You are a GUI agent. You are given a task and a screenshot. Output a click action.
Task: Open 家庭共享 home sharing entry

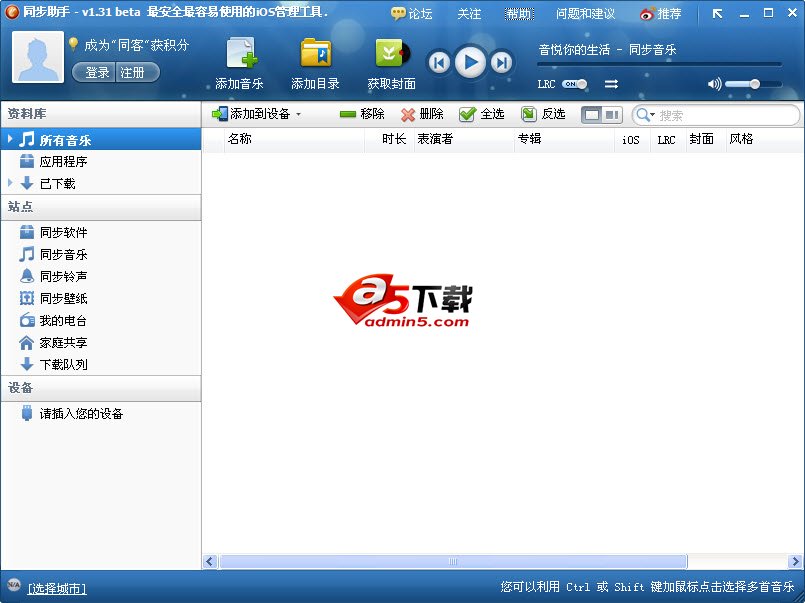pyautogui.click(x=101, y=343)
